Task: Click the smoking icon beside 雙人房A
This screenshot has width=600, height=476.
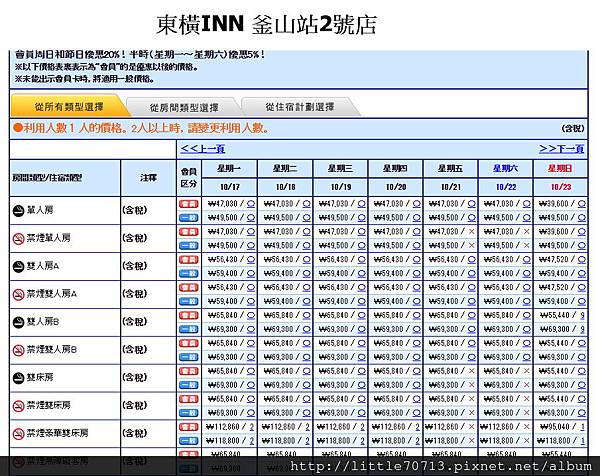Action: click(18, 266)
